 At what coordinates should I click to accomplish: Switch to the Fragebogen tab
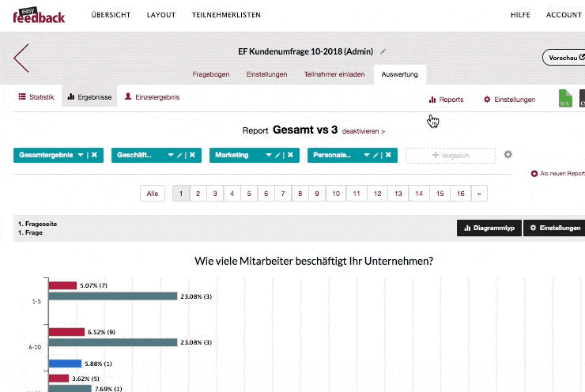[211, 74]
